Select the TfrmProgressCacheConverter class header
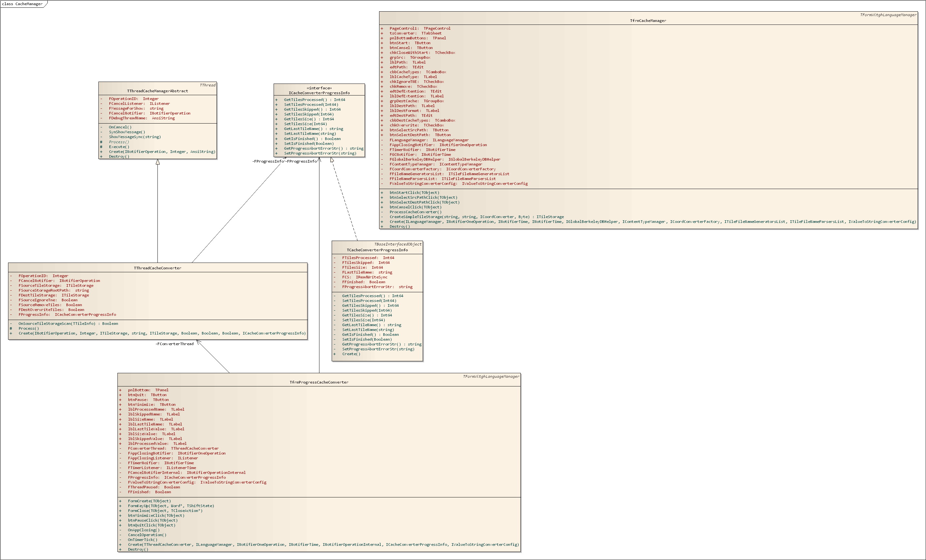Viewport: 926px width, 560px height. [x=319, y=382]
